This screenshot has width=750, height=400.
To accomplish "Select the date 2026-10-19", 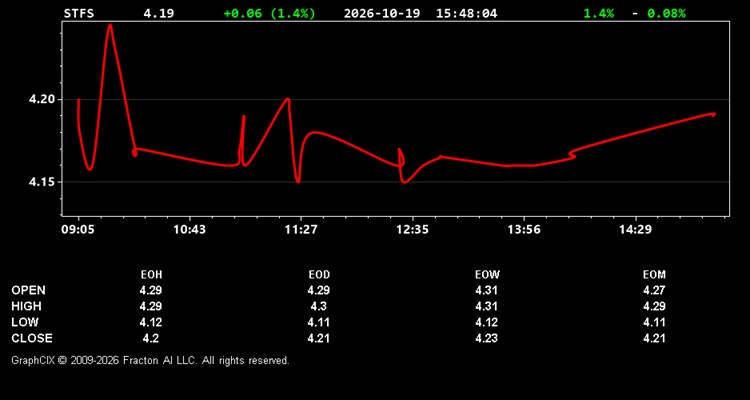I will point(382,13).
